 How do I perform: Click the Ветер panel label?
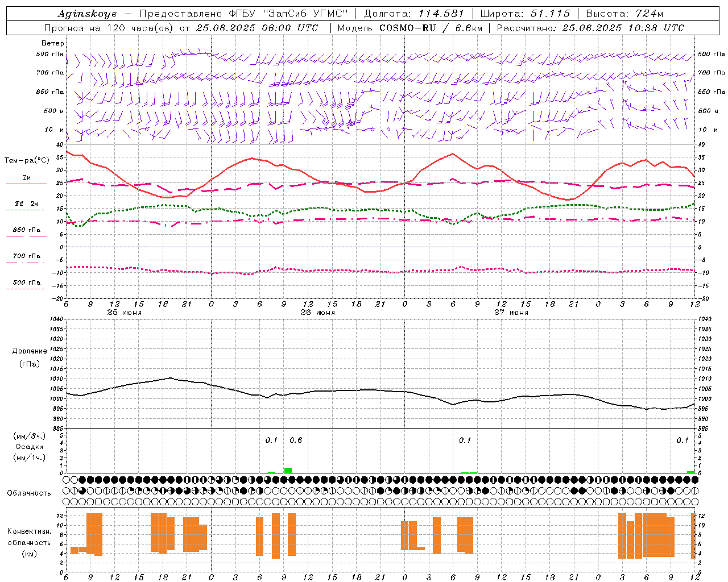point(53,43)
